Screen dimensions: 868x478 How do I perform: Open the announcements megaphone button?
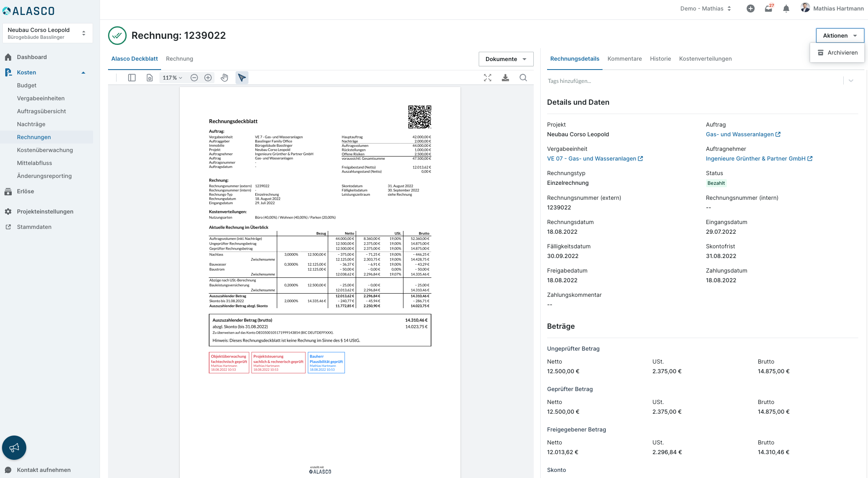tap(14, 448)
